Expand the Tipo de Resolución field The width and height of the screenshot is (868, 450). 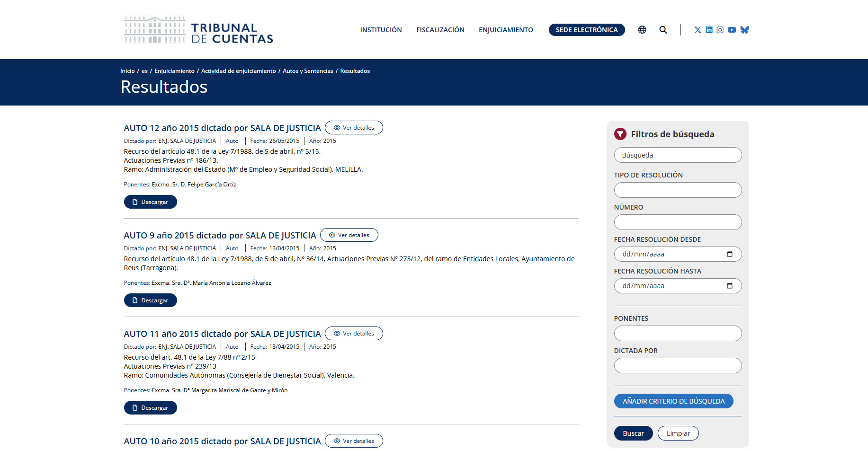pyautogui.click(x=678, y=190)
